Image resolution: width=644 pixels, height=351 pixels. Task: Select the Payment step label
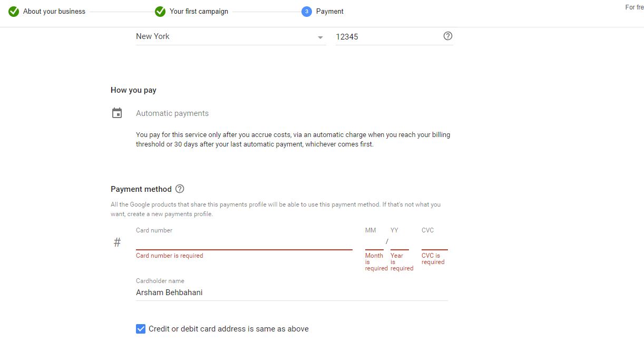[x=329, y=12]
